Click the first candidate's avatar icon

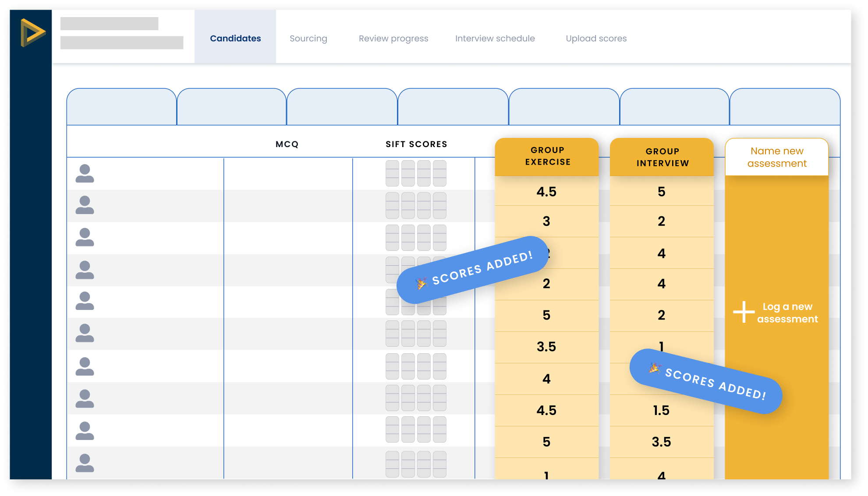coord(85,174)
